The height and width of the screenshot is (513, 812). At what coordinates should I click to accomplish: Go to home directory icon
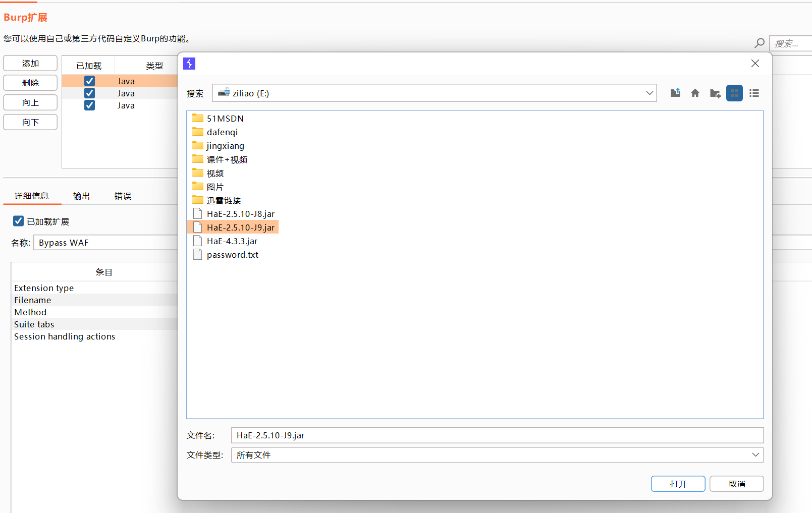coord(695,93)
